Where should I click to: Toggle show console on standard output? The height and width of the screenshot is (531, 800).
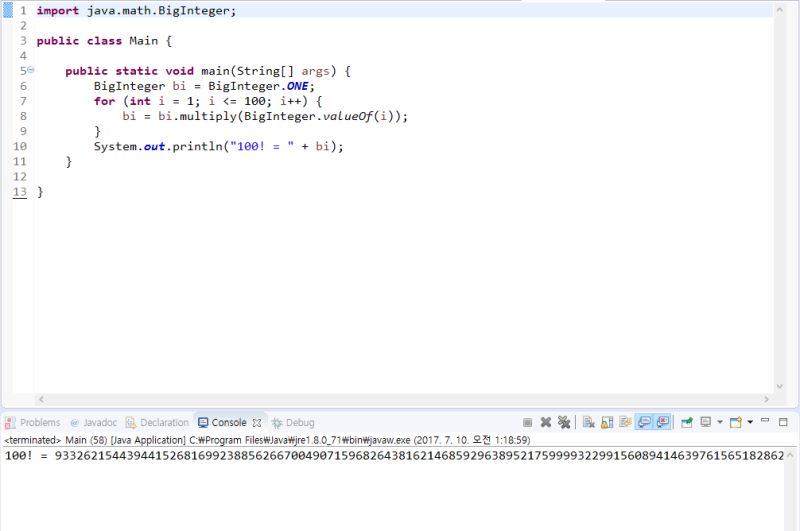tap(644, 422)
